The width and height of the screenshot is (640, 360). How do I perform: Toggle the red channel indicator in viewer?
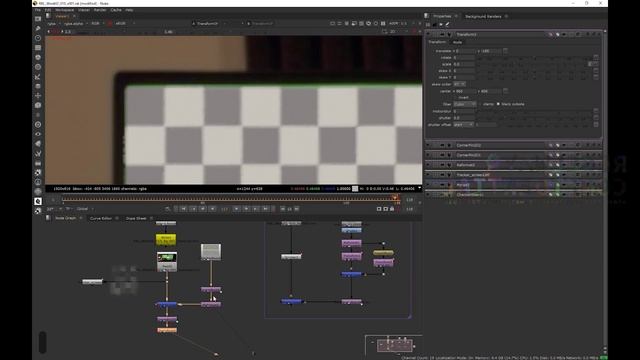110,24
